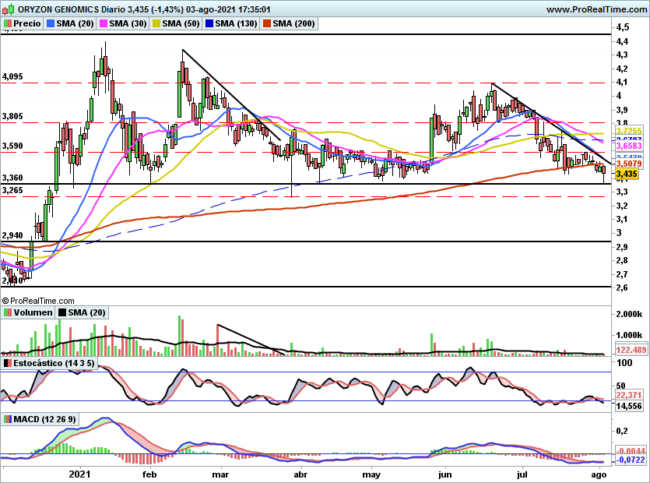650x483 pixels.
Task: Click the icon beside MACD (12 26 9)
Action: click(7, 420)
